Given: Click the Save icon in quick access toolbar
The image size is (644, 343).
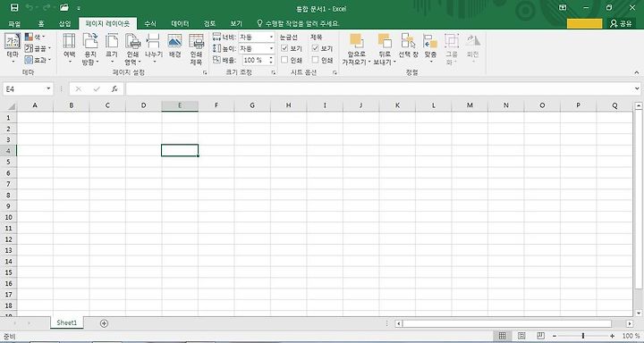Looking at the screenshot, I should click(x=14, y=8).
